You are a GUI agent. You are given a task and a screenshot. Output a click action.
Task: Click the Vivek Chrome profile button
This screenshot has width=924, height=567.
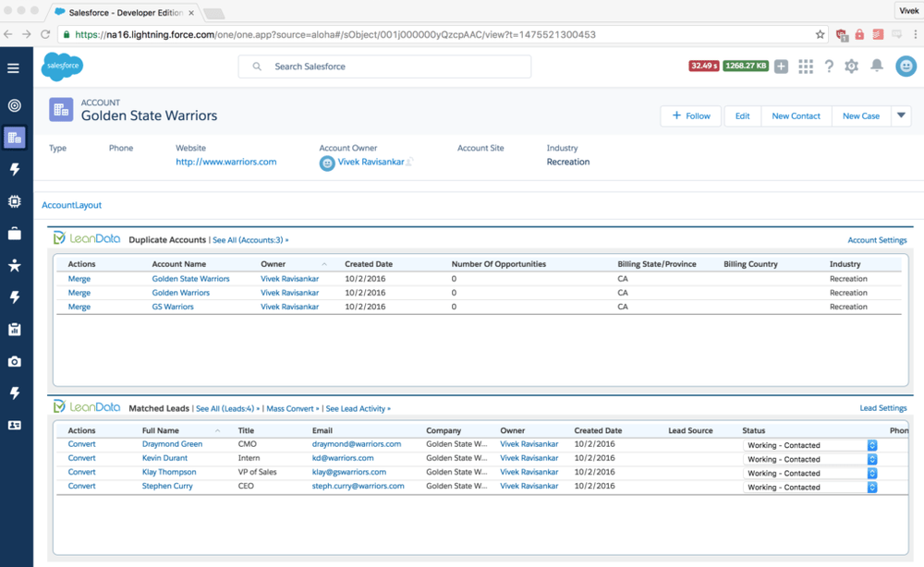click(x=908, y=10)
